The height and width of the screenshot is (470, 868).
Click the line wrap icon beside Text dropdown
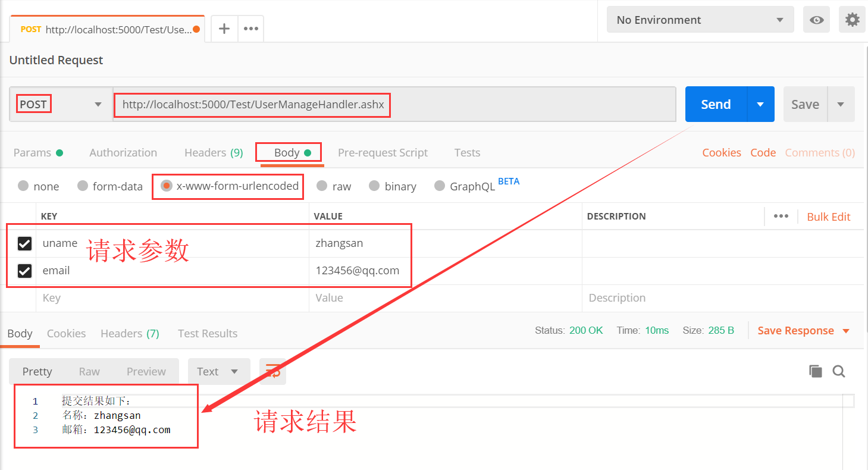click(x=272, y=371)
